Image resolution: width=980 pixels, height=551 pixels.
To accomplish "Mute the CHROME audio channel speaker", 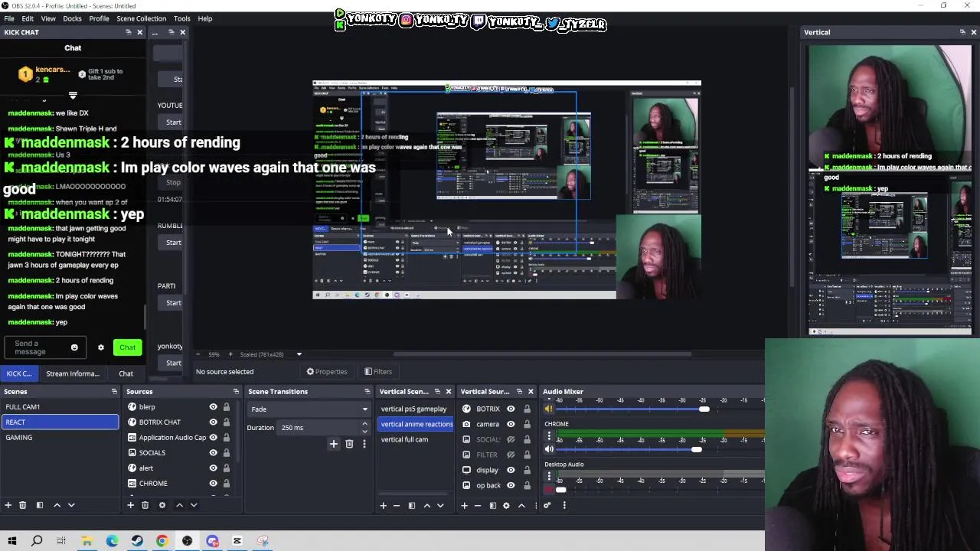I will [549, 449].
